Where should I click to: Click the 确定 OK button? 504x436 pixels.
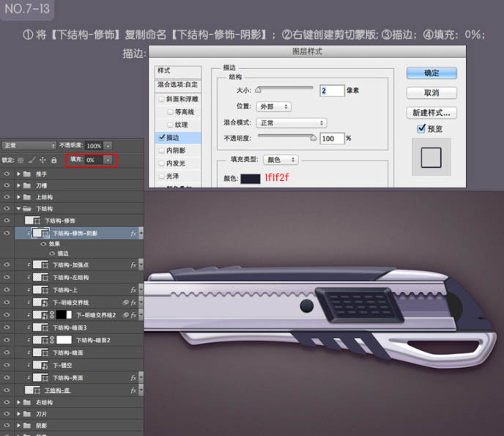tap(431, 73)
